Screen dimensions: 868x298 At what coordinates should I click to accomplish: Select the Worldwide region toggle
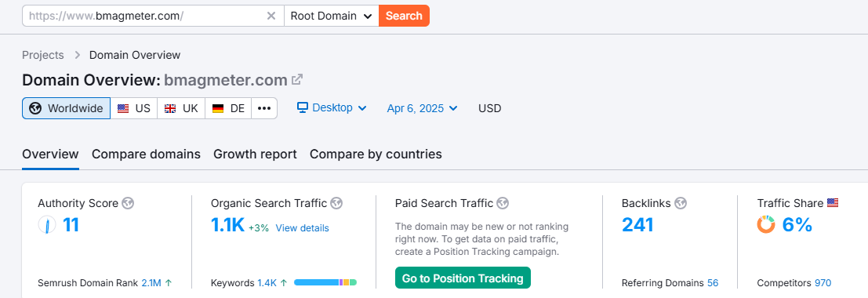coord(67,108)
